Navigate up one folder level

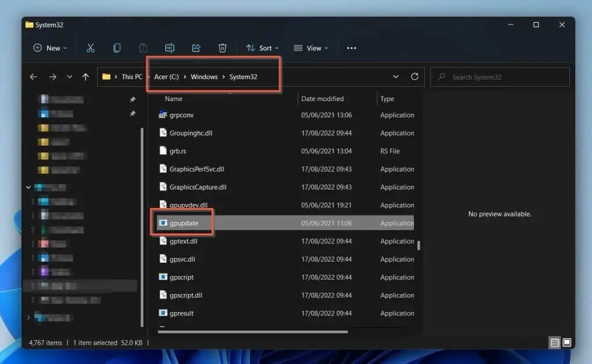86,76
